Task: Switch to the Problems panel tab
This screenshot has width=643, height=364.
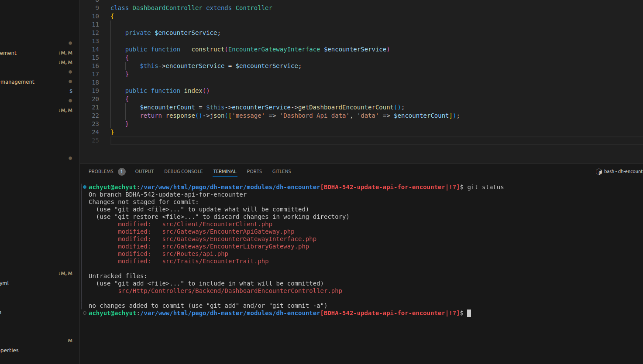Action: coord(101,172)
